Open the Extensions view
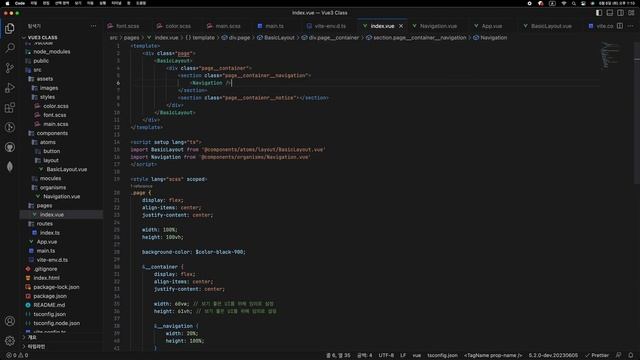Screen dimensions: 640x360 pos(10,108)
